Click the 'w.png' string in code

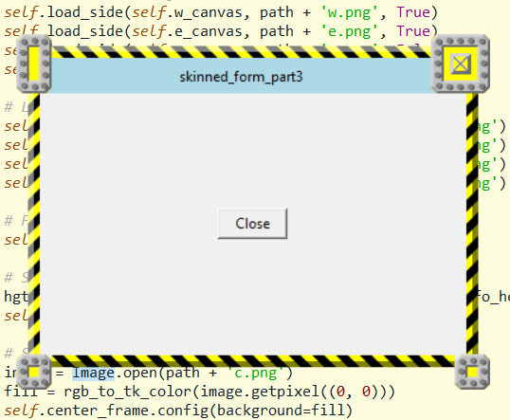(350, 12)
